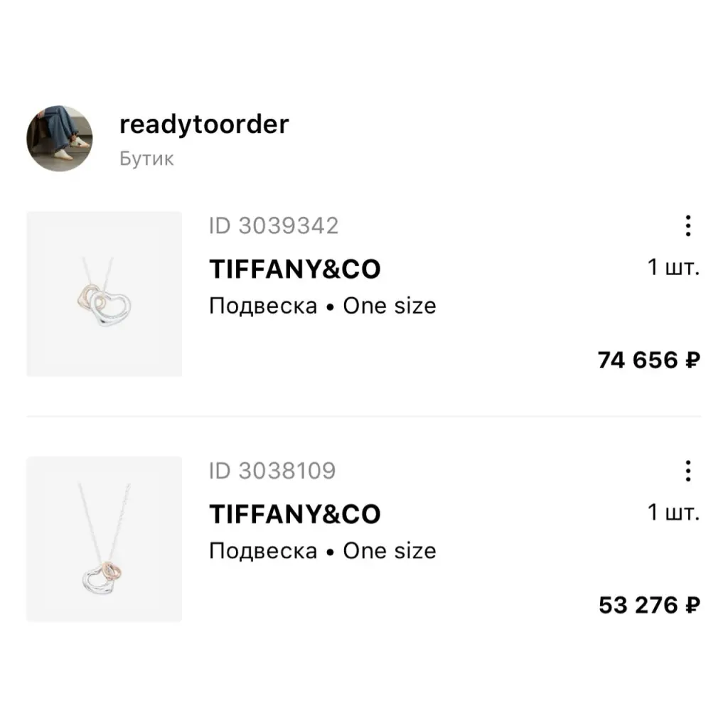Open readytoorder profile avatar
Image resolution: width=728 pixels, height=728 pixels.
pos(60,139)
